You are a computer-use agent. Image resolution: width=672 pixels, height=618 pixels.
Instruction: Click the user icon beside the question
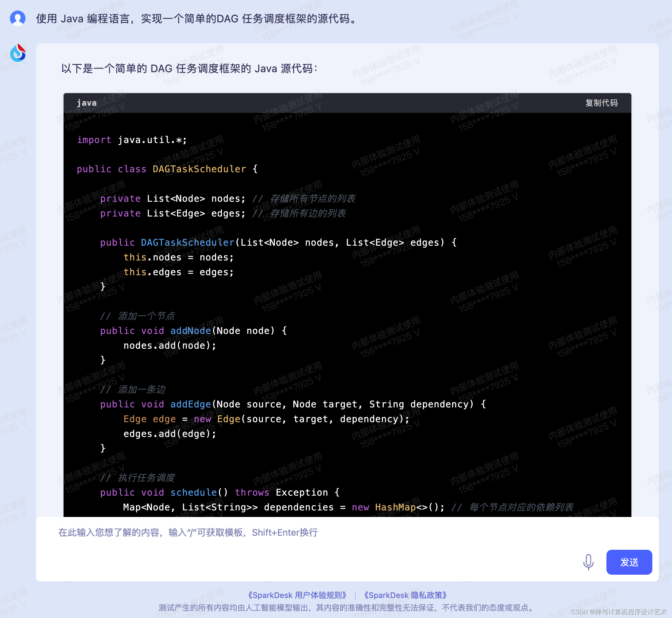[18, 19]
